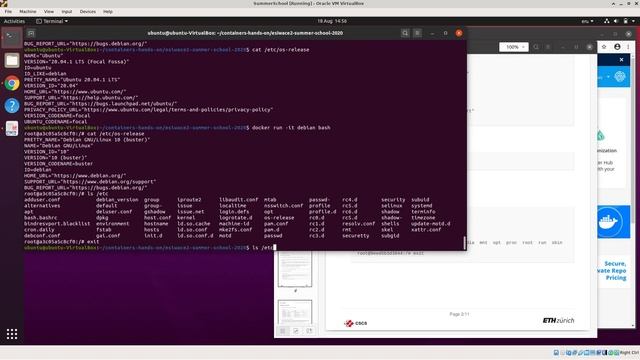Image resolution: width=640 pixels, height=360 pixels.
Task: Open the keyboard language indicator dropdown
Action: (587, 21)
